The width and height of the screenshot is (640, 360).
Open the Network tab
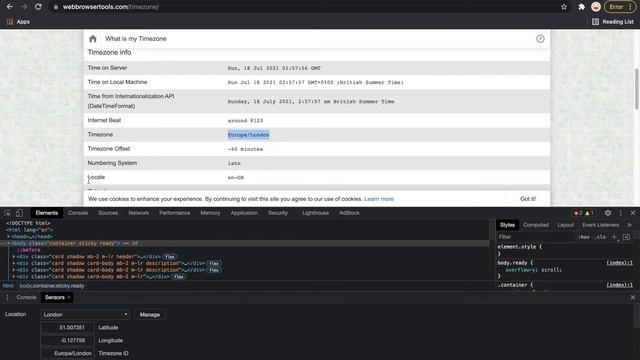tap(138, 213)
